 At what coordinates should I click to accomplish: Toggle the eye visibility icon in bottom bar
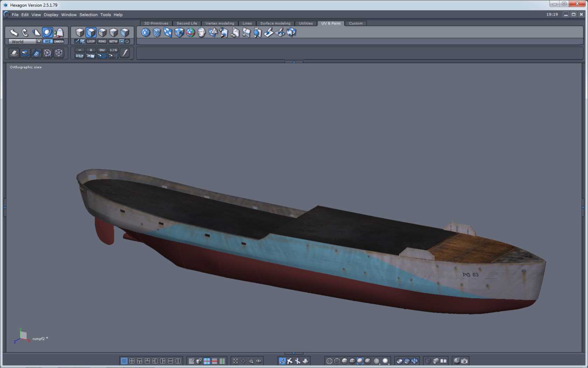[x=259, y=361]
